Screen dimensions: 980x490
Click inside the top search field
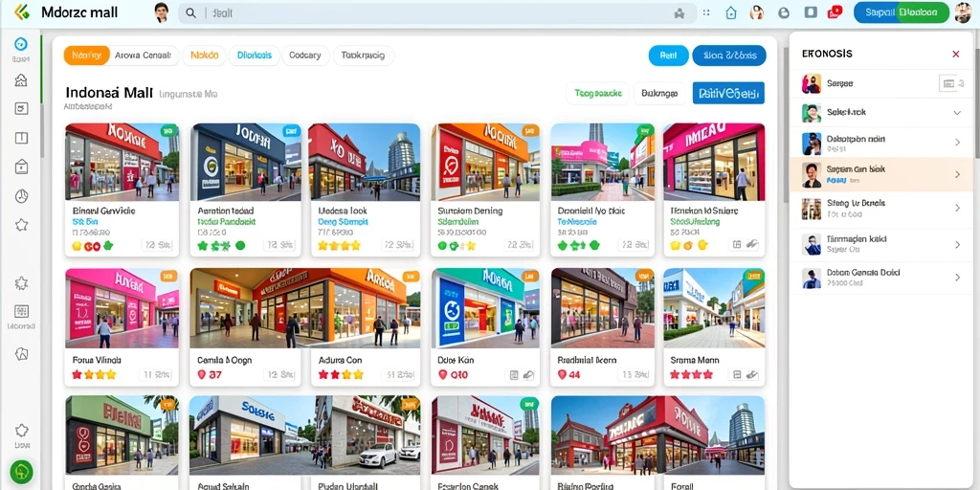[x=437, y=12]
